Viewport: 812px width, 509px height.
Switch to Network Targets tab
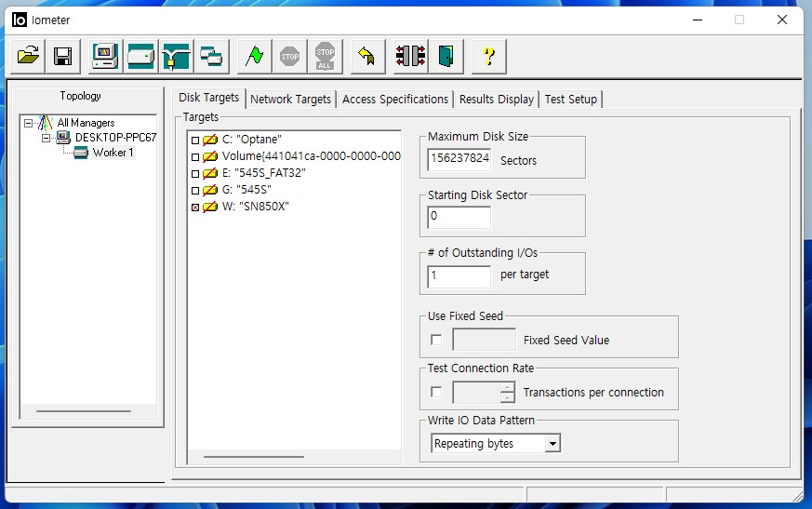(290, 99)
